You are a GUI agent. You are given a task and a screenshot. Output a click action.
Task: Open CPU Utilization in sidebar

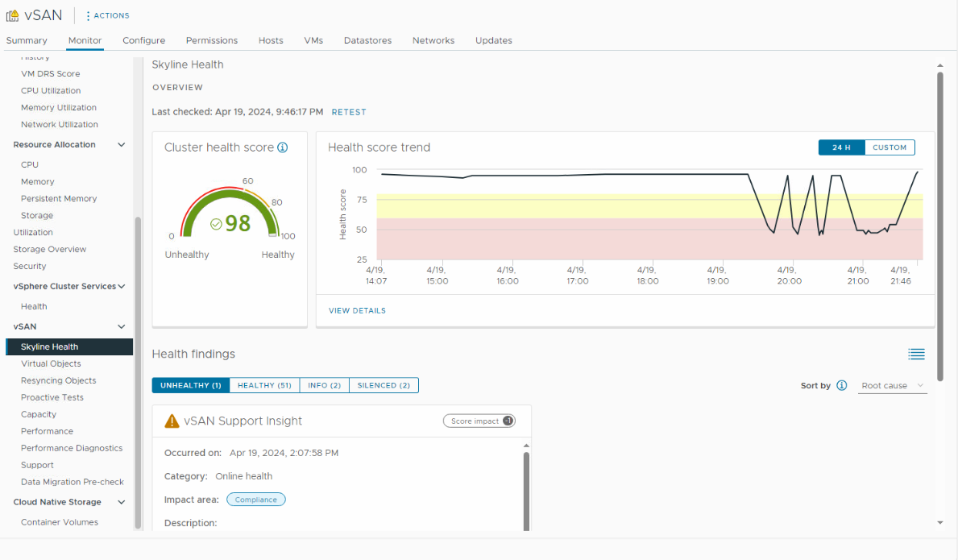(x=51, y=90)
